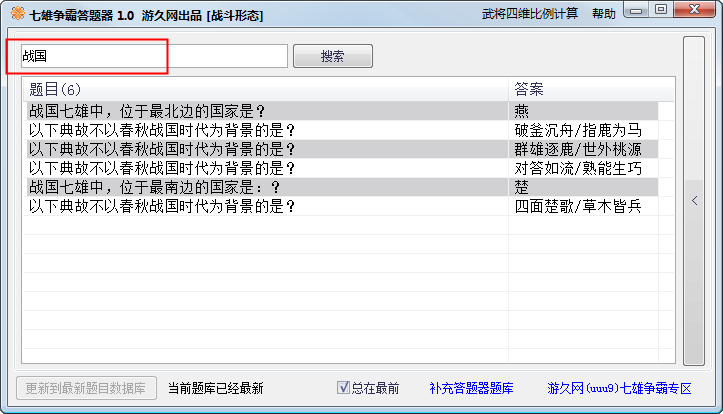Click the orange app icon in title bar
Viewport: 723px width, 414px height.
tap(18, 13)
